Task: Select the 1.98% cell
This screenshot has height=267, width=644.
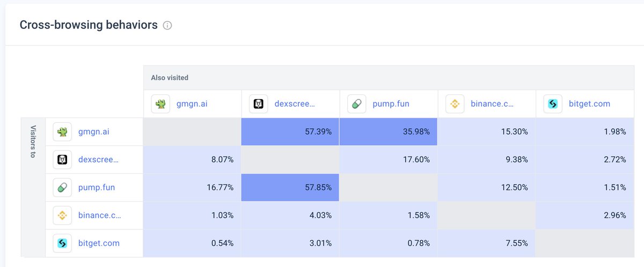Action: point(585,132)
